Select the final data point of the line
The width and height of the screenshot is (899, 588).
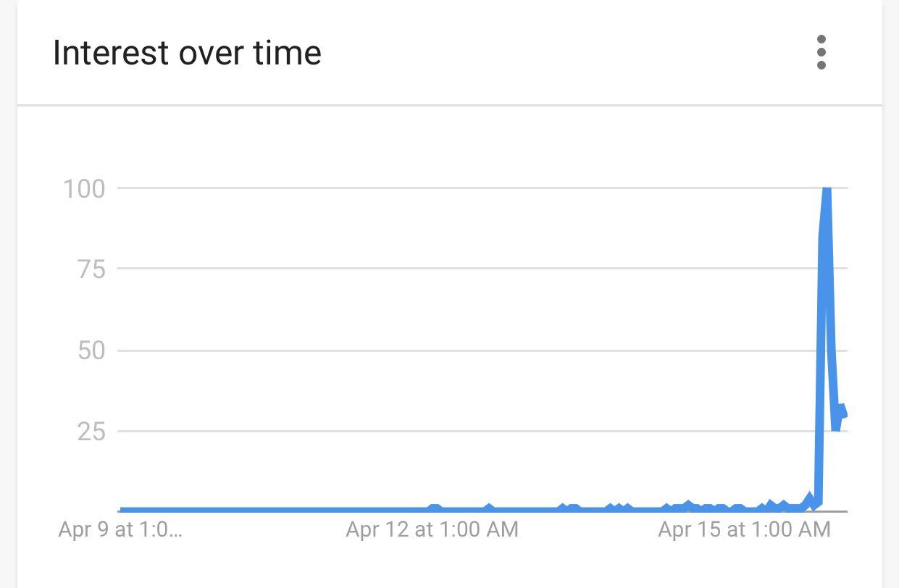(844, 413)
